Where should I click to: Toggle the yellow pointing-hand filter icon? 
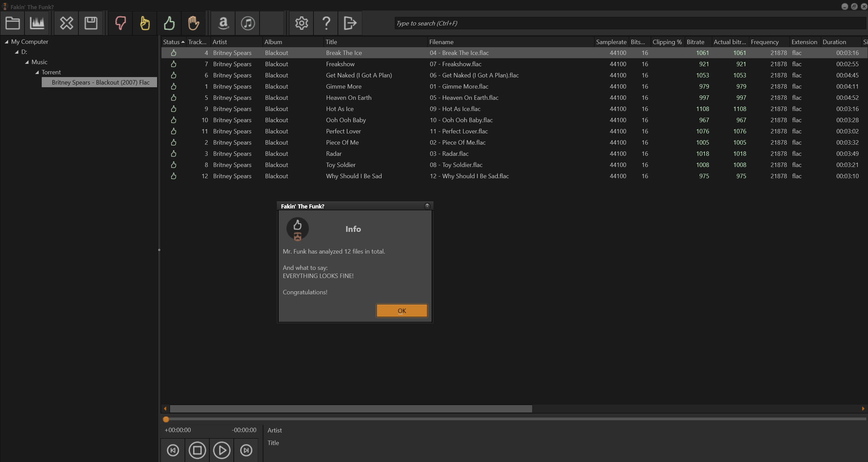145,23
